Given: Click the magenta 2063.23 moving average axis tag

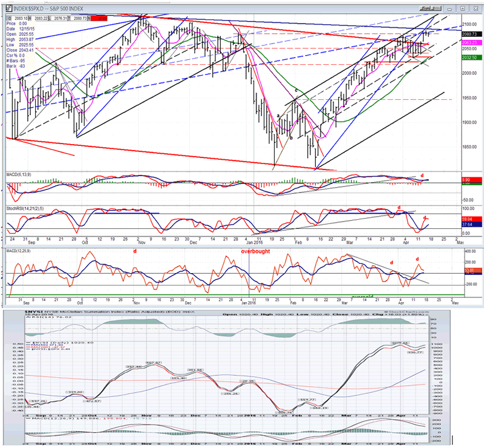Looking at the screenshot, I should pyautogui.click(x=471, y=42).
